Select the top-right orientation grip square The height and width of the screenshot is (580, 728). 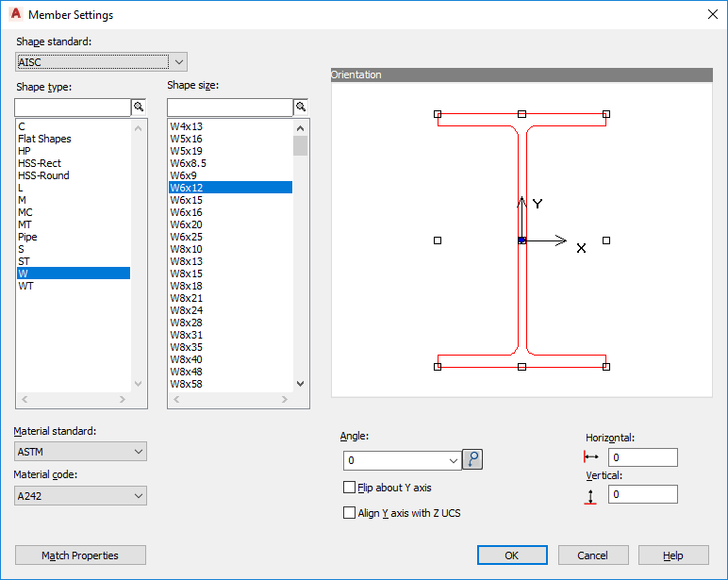point(606,114)
